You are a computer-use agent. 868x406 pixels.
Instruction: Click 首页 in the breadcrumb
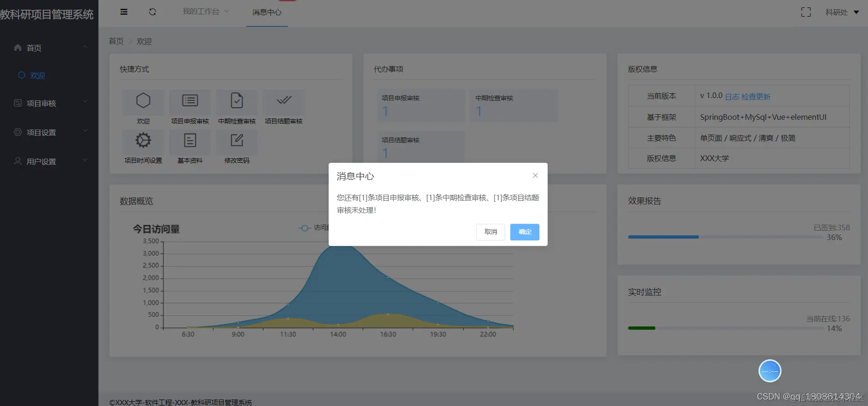(x=116, y=41)
